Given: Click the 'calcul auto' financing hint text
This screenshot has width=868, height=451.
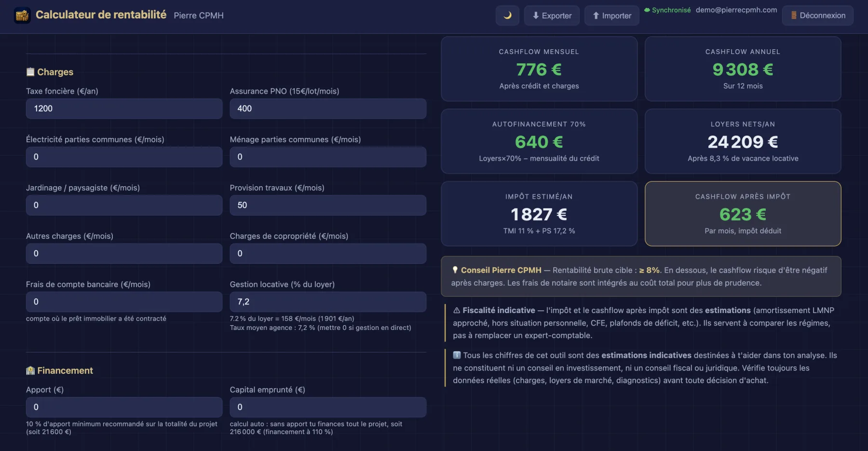Looking at the screenshot, I should [x=316, y=428].
